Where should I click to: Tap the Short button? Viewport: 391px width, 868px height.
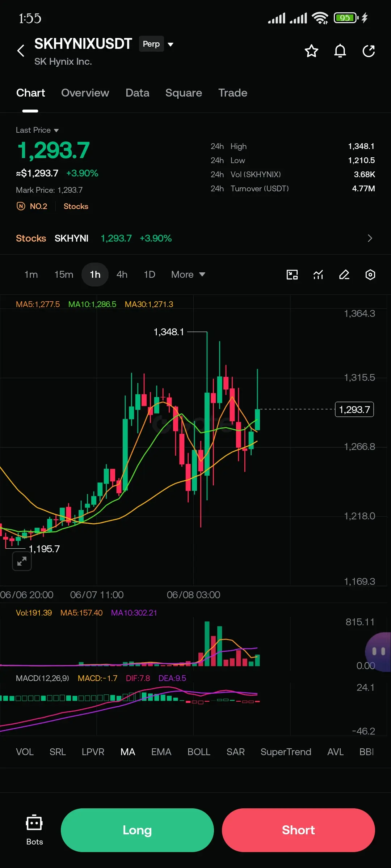pyautogui.click(x=298, y=830)
